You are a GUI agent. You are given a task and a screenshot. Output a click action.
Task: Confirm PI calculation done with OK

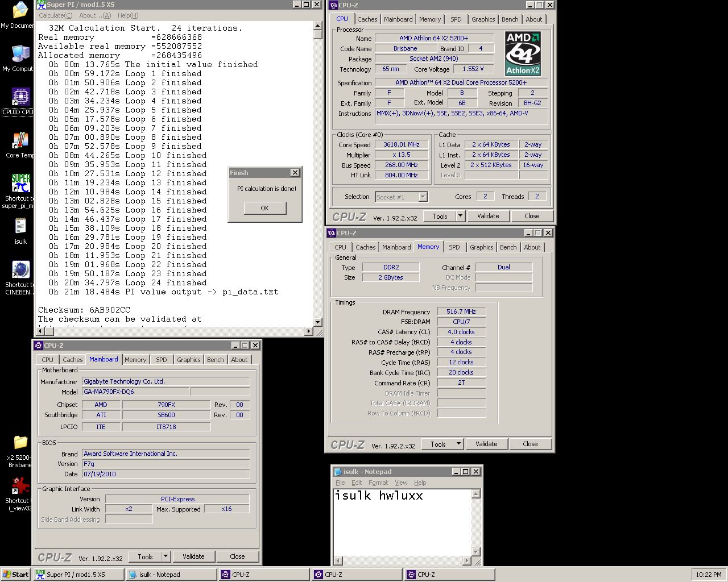264,208
